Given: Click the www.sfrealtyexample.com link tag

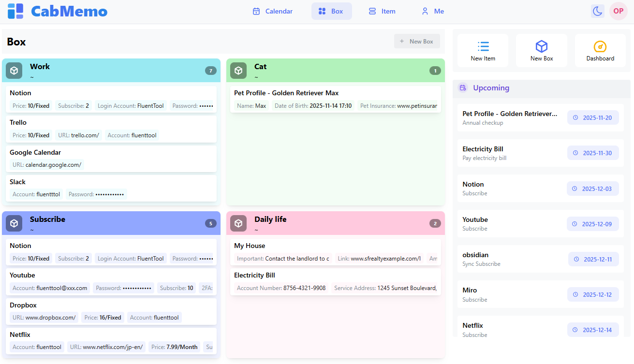Looking at the screenshot, I should click(379, 259).
